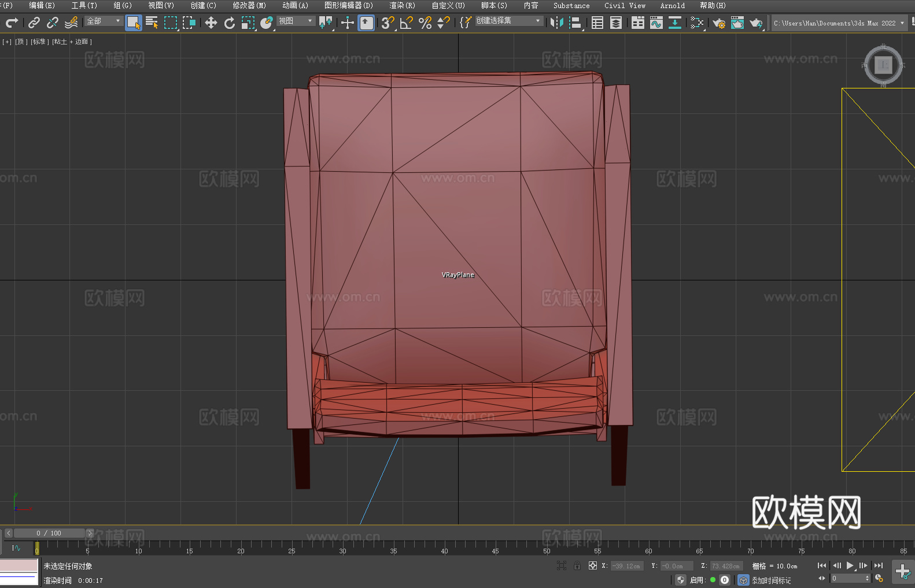Activate the Select Object tool

[134, 23]
